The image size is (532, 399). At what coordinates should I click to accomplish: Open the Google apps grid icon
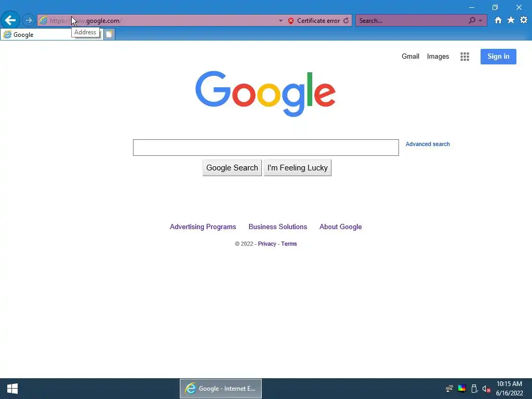point(464,57)
